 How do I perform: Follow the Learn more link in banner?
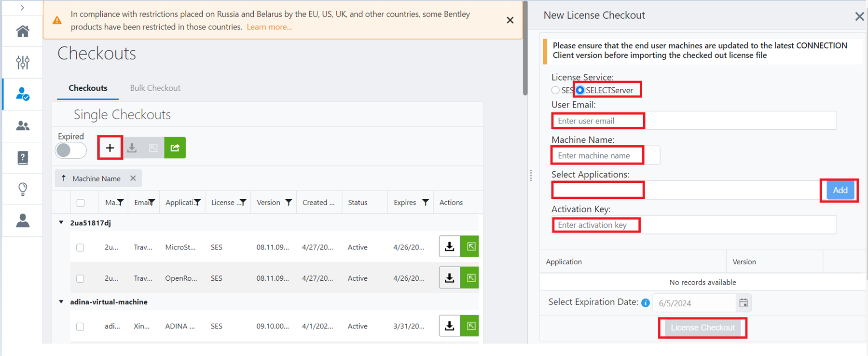pyautogui.click(x=269, y=27)
